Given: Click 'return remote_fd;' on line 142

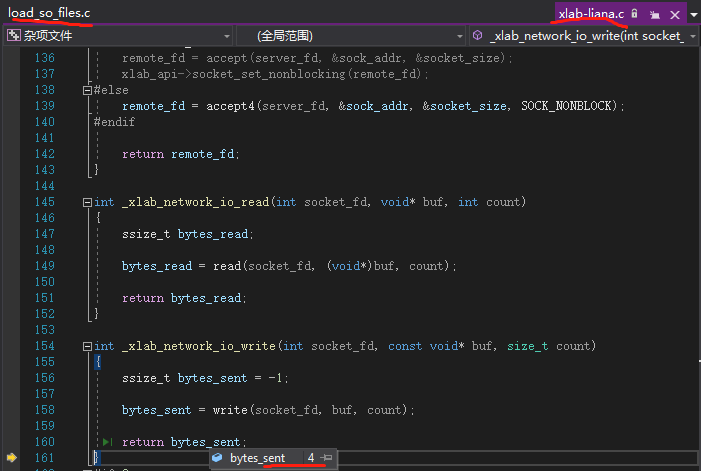Looking at the screenshot, I should pos(181,154).
